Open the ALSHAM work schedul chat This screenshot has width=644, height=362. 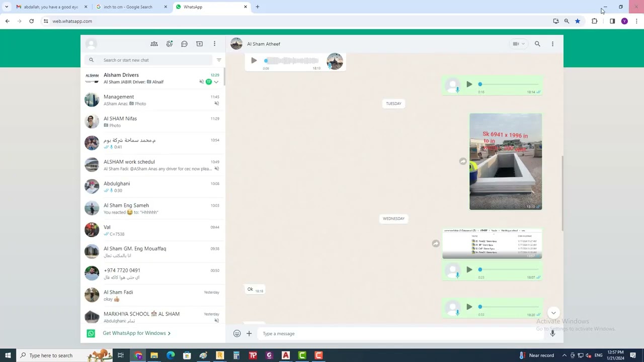coord(152,165)
